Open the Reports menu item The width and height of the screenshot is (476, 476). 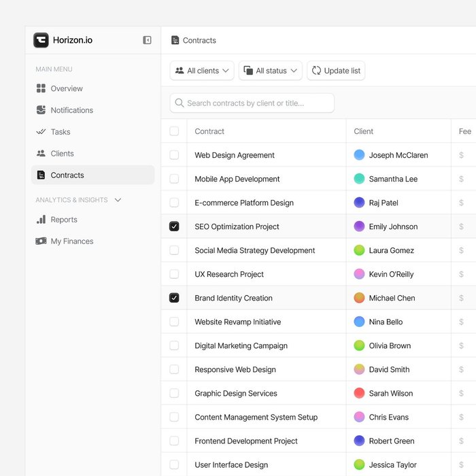pos(64,220)
